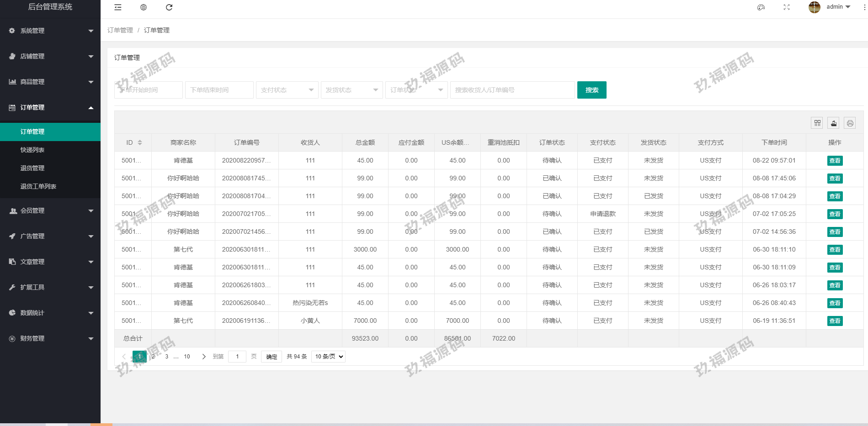The width and height of the screenshot is (868, 426).
Task: Click the print table icon
Action: (x=850, y=123)
